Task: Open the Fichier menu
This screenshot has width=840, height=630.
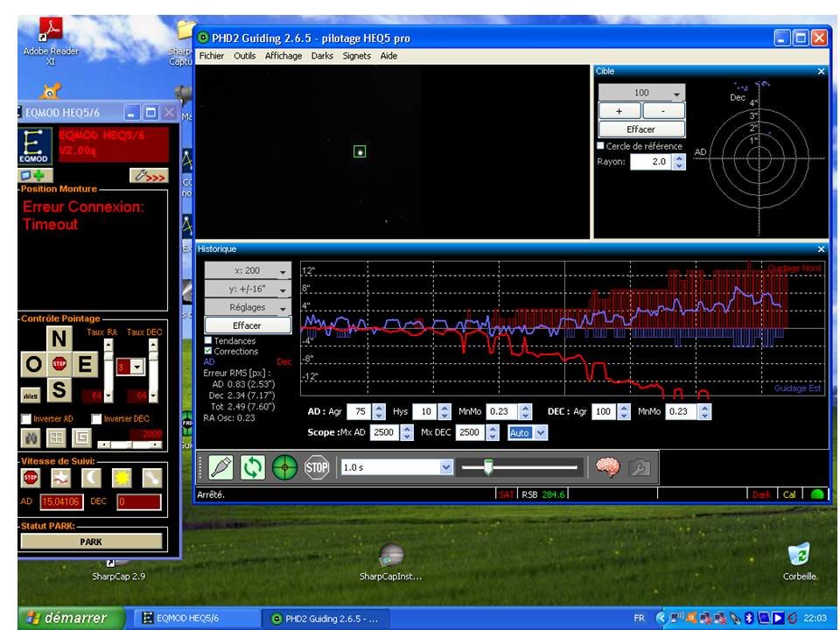Action: pyautogui.click(x=212, y=56)
